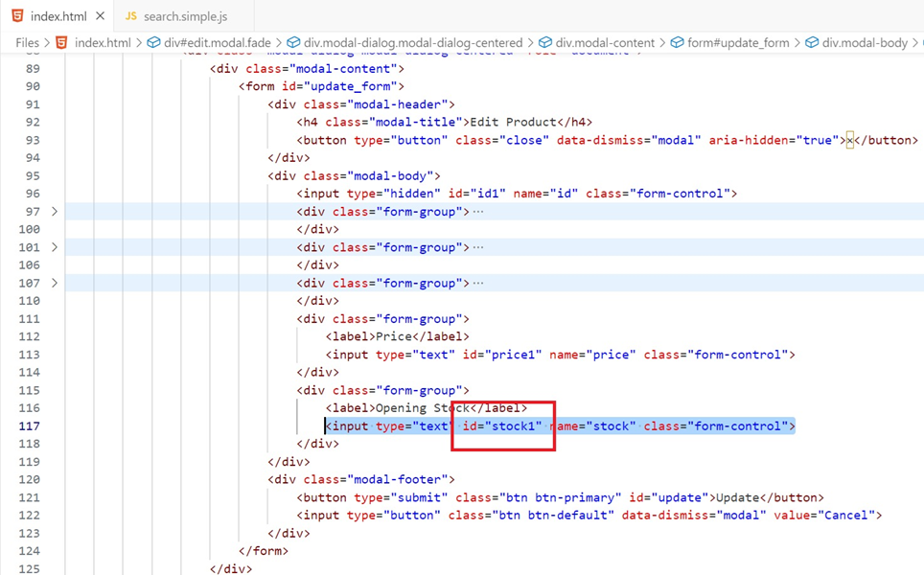Image resolution: width=924 pixels, height=575 pixels.
Task: Open the search.simple.js tab
Action: 185,16
